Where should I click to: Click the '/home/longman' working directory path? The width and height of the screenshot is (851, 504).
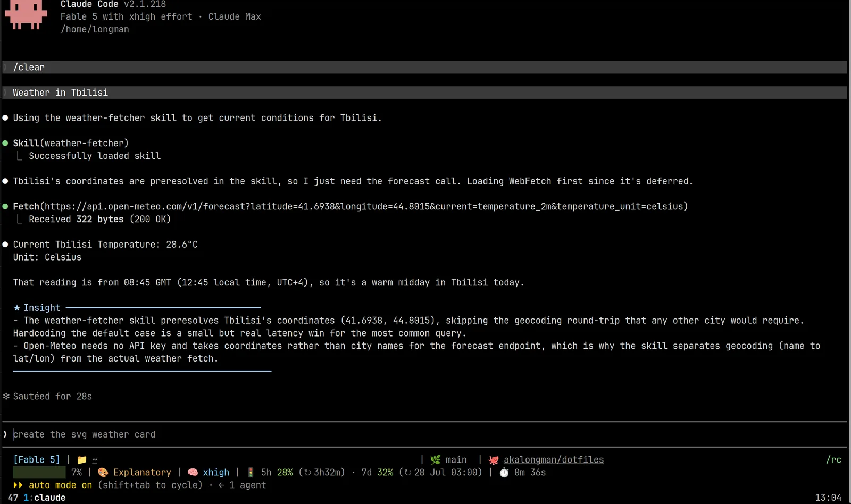point(95,29)
